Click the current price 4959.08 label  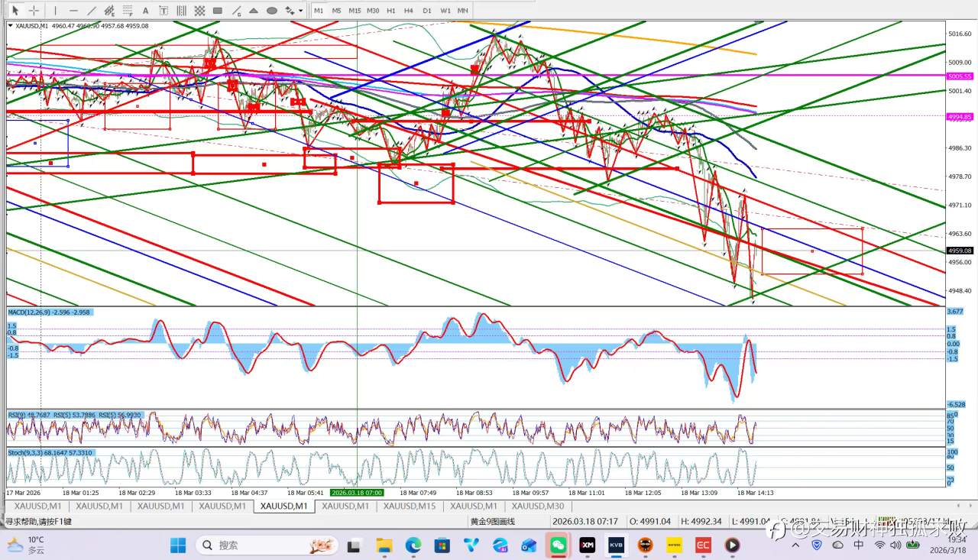tap(960, 251)
